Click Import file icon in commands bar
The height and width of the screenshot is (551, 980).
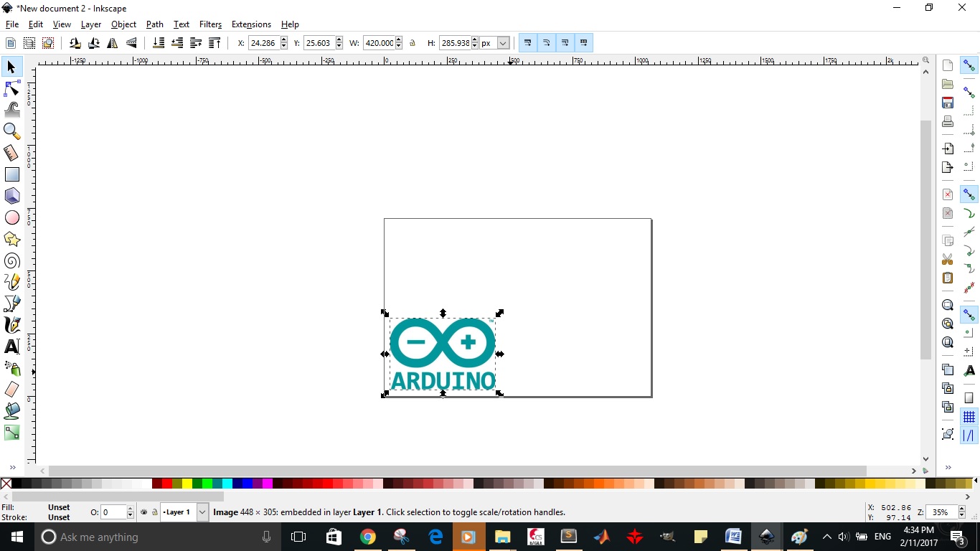click(x=948, y=149)
